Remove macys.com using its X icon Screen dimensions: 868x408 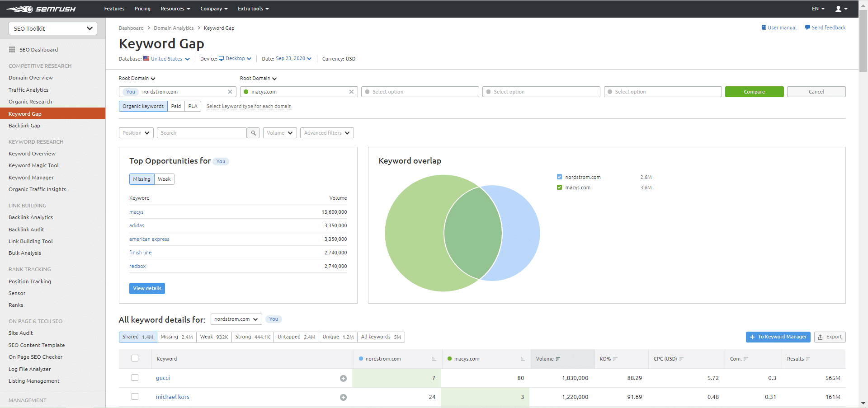(351, 92)
